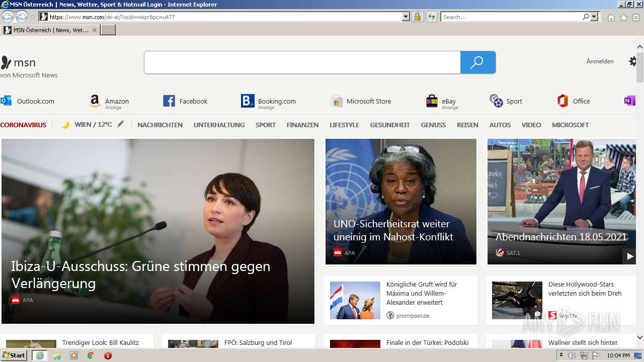Open the Wallner stellt sich hinter article
The image size is (644, 362).
[561, 342]
